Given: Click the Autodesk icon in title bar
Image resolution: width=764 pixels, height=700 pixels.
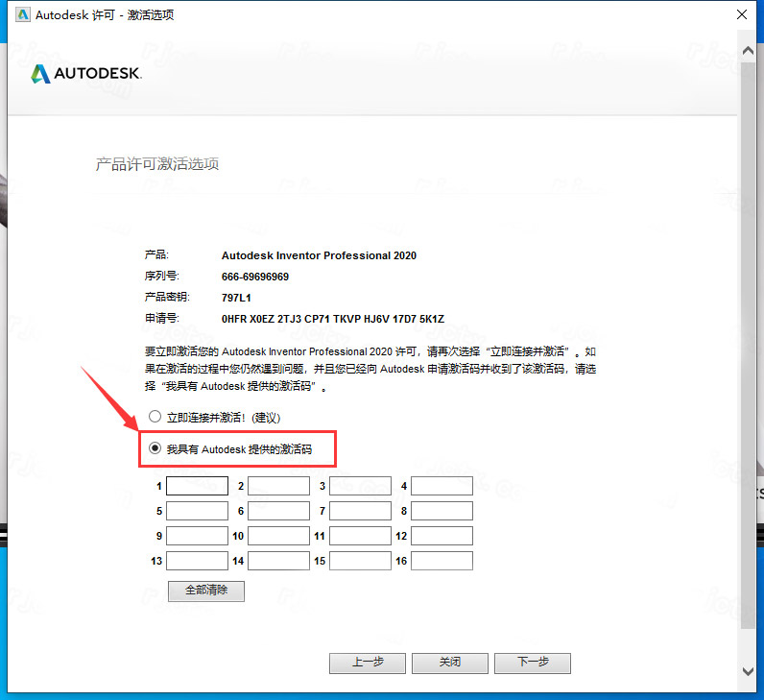Looking at the screenshot, I should [x=22, y=15].
